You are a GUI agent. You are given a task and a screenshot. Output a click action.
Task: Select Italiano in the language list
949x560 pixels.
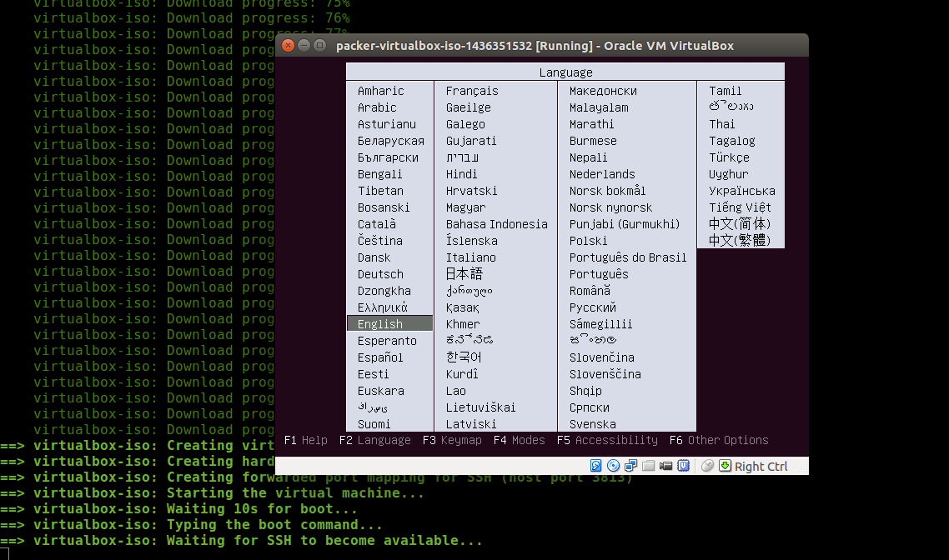pyautogui.click(x=471, y=257)
